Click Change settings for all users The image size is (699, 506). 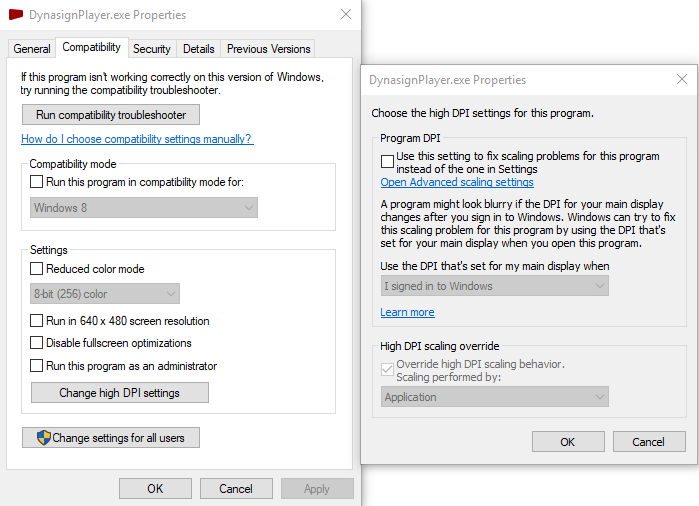(111, 438)
